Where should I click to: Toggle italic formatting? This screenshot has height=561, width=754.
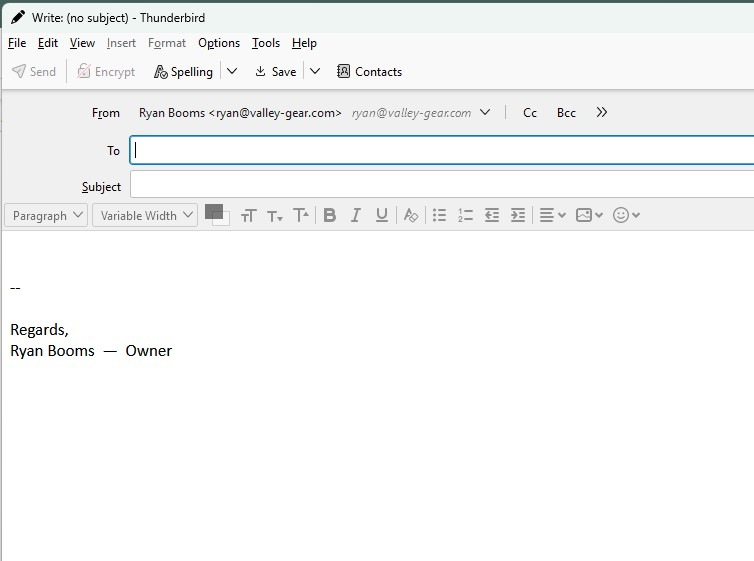tap(356, 215)
